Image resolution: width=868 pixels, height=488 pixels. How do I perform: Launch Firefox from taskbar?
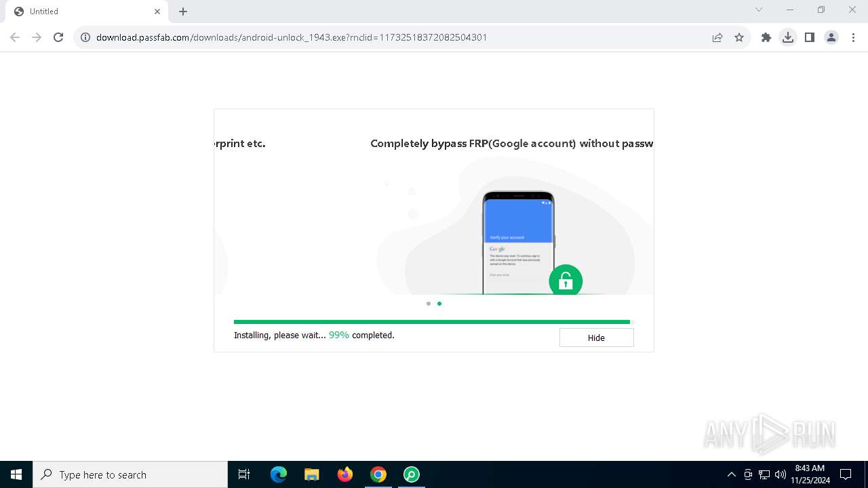click(x=345, y=474)
